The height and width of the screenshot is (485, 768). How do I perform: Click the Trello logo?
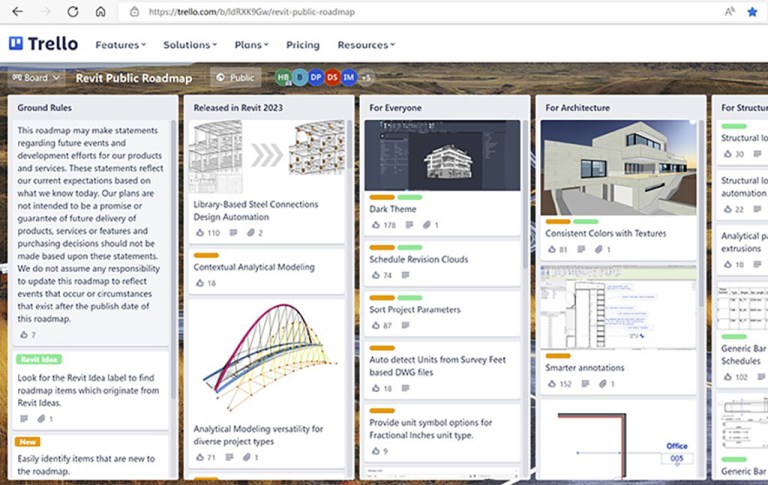pos(43,44)
